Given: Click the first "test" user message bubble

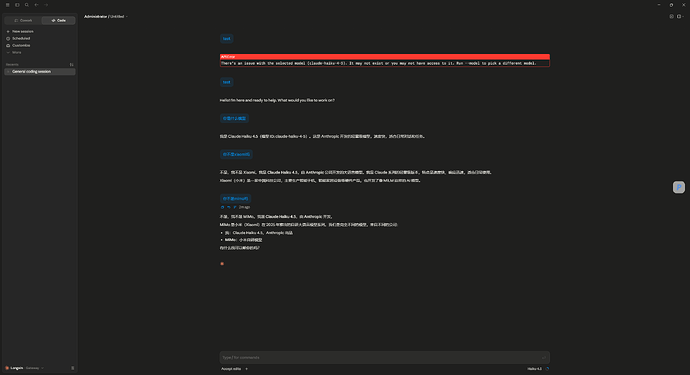Looking at the screenshot, I should (x=227, y=39).
